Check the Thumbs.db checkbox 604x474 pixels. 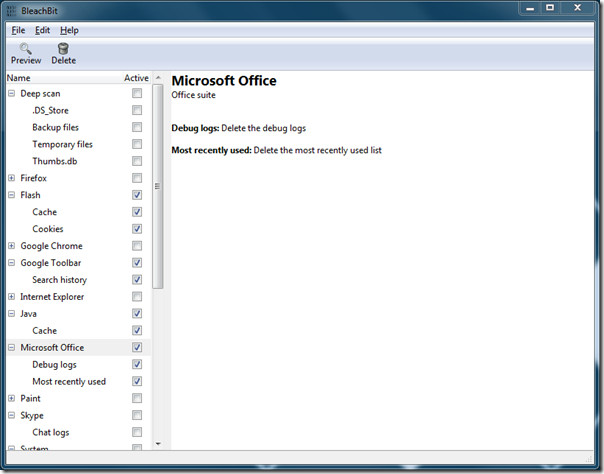point(137,161)
